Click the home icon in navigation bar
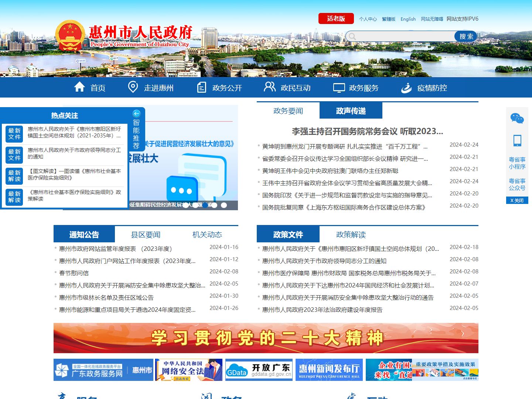The height and width of the screenshot is (399, 532). coord(79,87)
